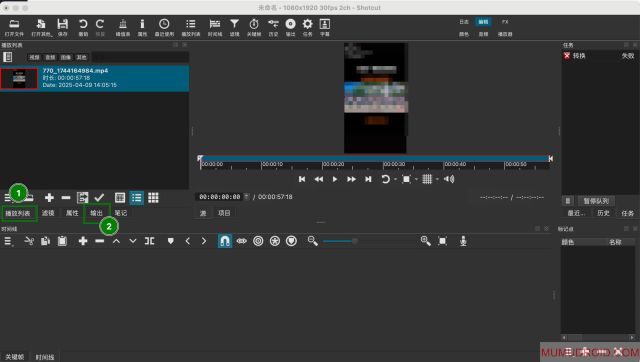Remove from playlist using the minus icon
The image size is (640, 362).
pyautogui.click(x=66, y=198)
